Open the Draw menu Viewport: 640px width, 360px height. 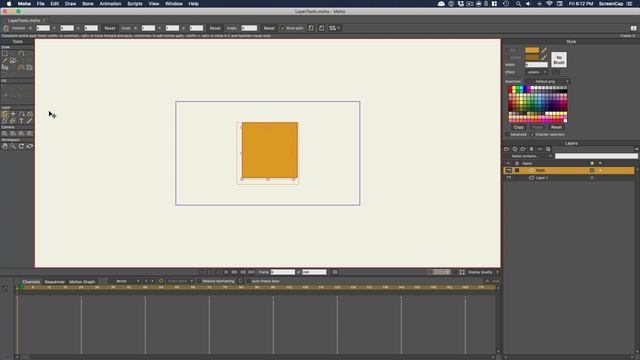coord(70,4)
